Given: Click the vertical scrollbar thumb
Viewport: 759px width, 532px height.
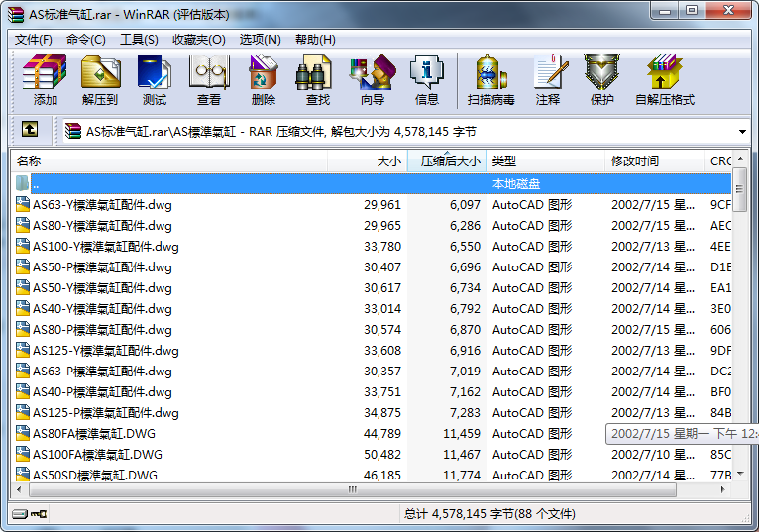Looking at the screenshot, I should pos(739,189).
